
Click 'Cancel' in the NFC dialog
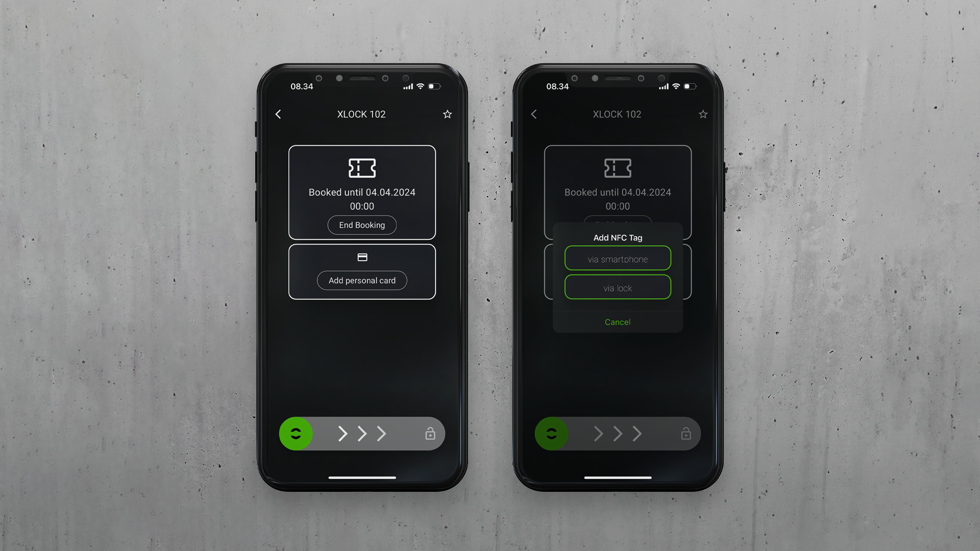(617, 321)
